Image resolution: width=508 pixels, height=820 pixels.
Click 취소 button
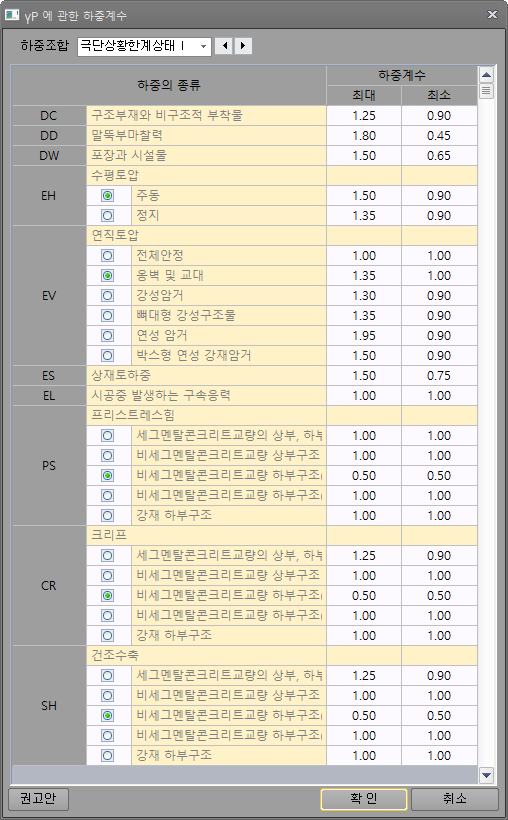click(x=455, y=799)
